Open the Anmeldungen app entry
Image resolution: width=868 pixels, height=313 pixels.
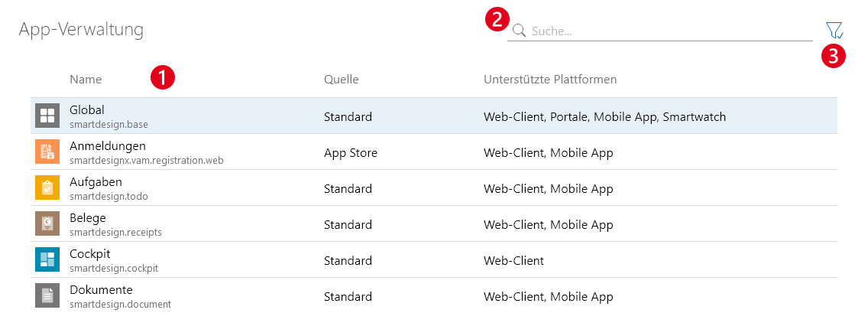(x=107, y=146)
